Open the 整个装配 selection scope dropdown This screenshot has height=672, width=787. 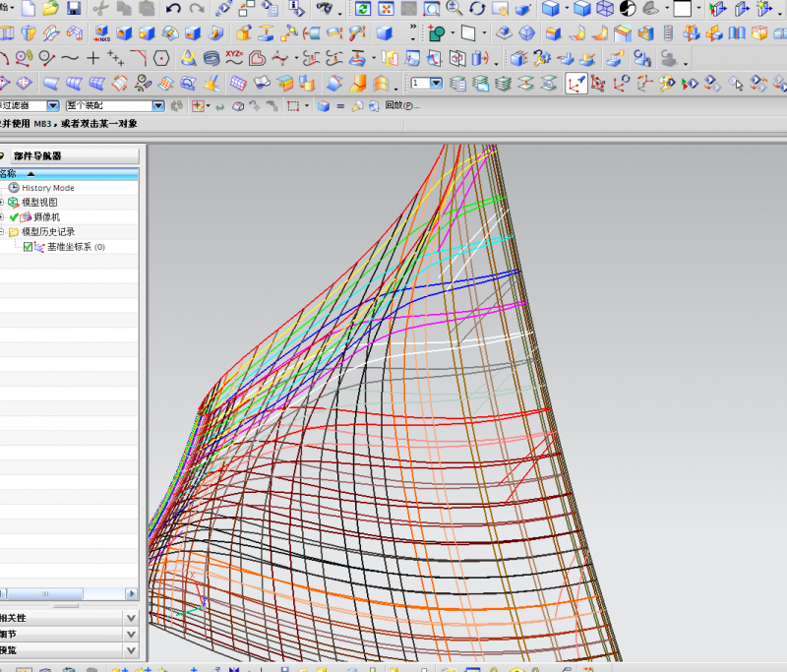(157, 105)
